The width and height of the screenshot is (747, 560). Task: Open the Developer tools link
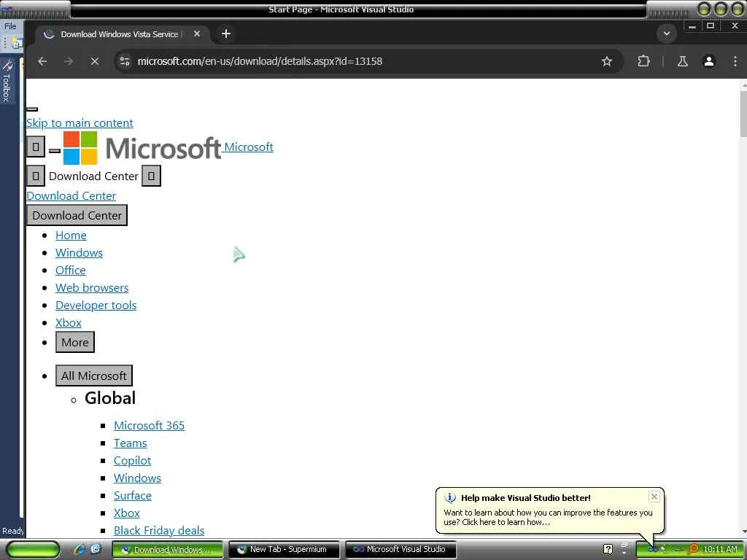tap(96, 306)
